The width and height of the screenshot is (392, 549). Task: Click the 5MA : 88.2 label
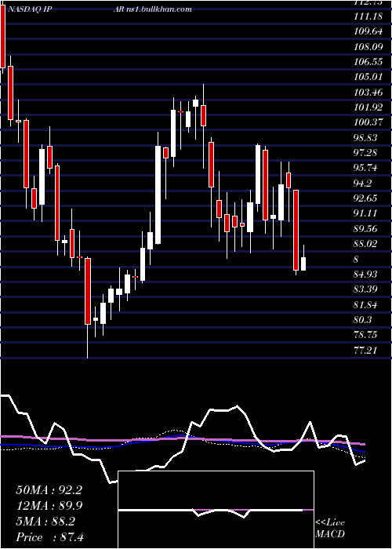pyautogui.click(x=45, y=522)
